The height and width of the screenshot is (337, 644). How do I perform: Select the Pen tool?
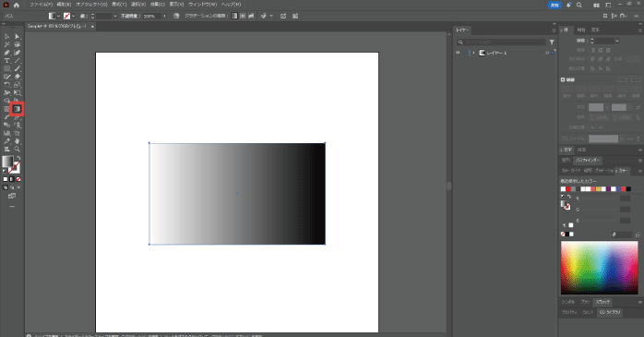(7, 53)
